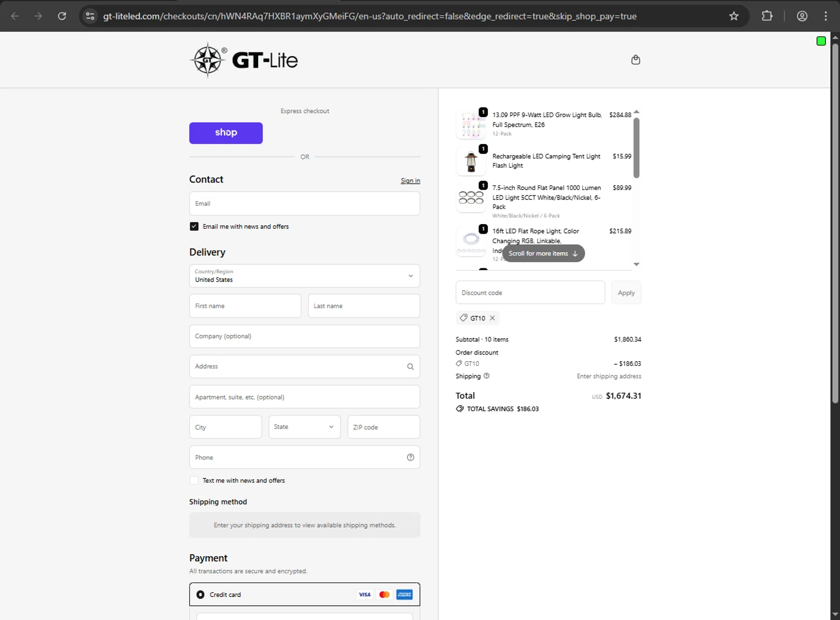Select the Credit card radio option
The height and width of the screenshot is (620, 840).
pos(200,595)
